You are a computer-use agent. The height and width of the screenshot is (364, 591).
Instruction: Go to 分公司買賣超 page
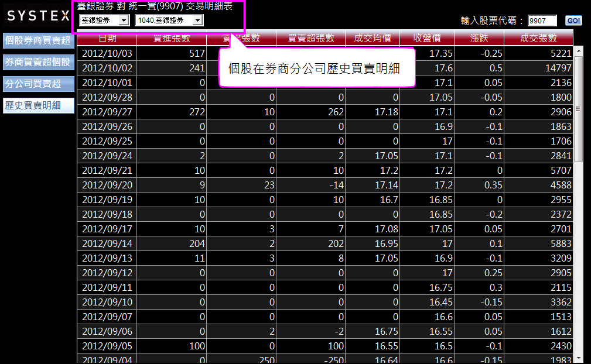pos(38,84)
